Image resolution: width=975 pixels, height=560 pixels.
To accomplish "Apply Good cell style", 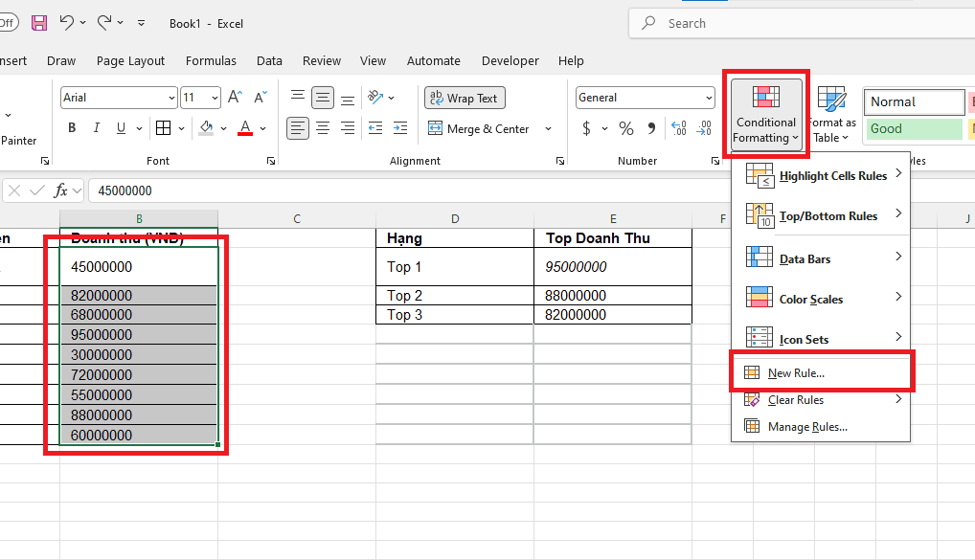I will pyautogui.click(x=914, y=128).
